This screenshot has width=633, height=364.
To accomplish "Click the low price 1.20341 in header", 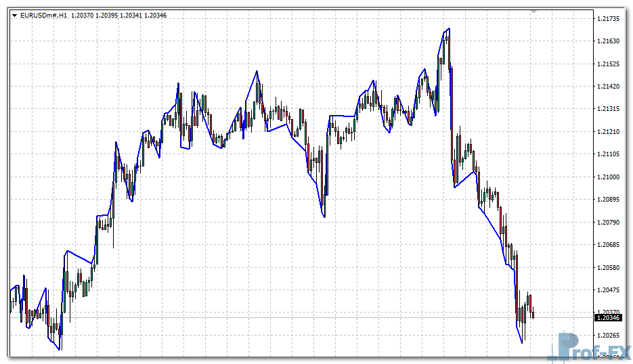I will (x=131, y=15).
